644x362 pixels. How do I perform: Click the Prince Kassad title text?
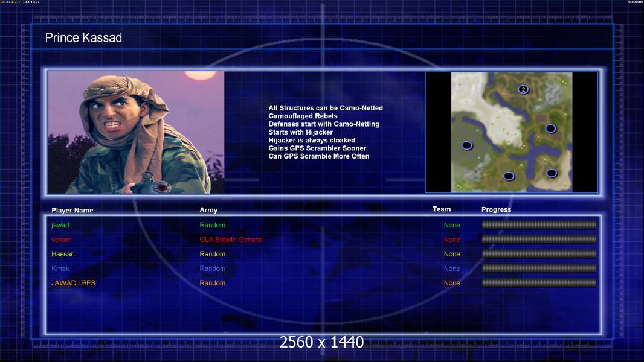click(83, 38)
